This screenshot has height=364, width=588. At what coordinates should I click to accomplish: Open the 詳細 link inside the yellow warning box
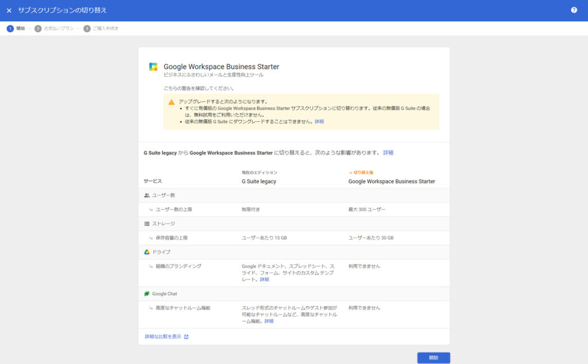[319, 122]
